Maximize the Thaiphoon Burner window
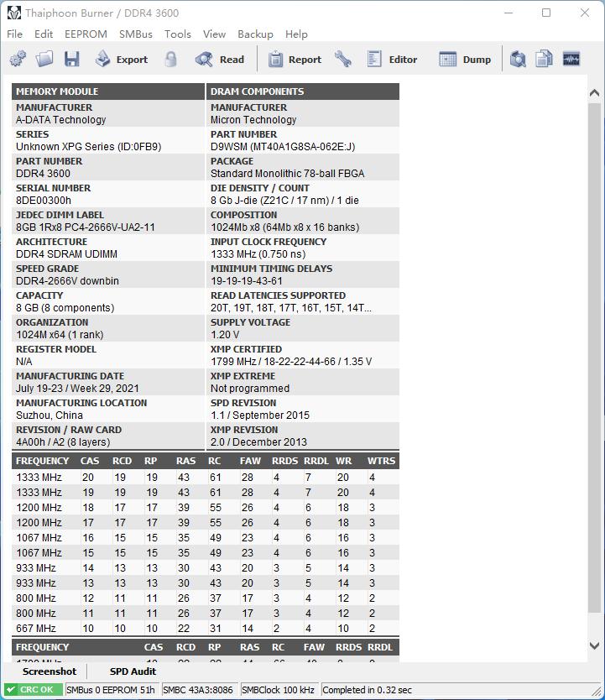Viewport: 605px width, 700px height. (546, 13)
